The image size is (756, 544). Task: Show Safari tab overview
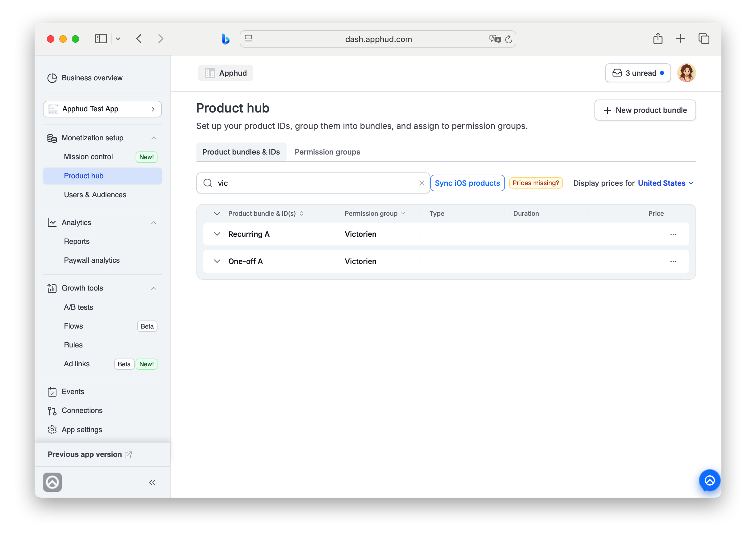tap(704, 39)
